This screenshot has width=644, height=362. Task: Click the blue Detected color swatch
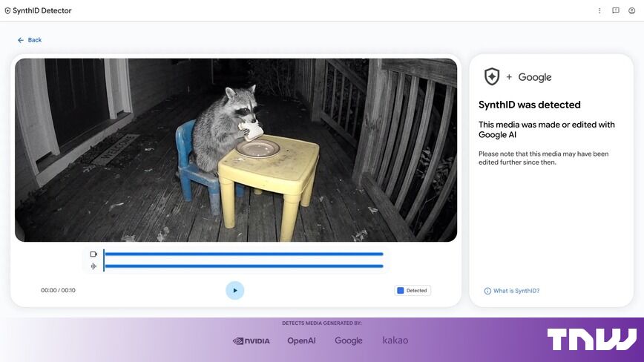point(401,291)
